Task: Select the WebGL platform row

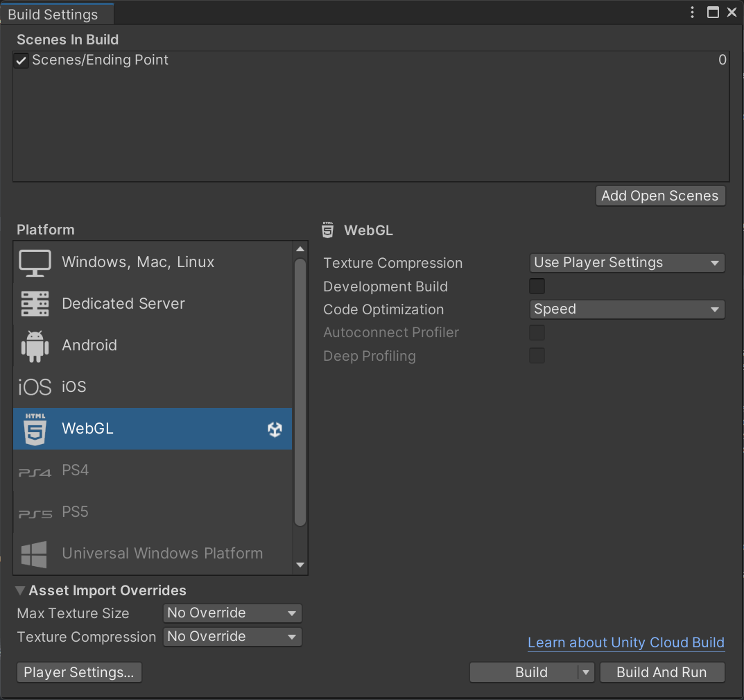Action: click(153, 429)
